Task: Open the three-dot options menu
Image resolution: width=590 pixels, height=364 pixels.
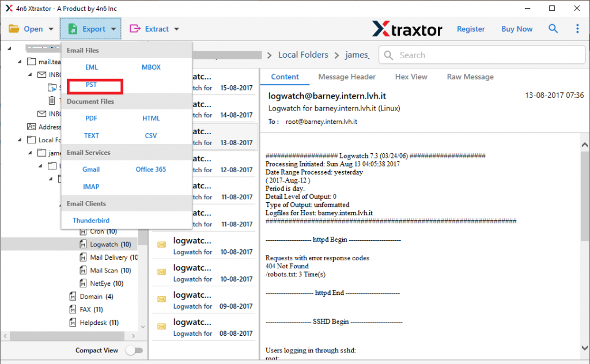Action: 578,29
